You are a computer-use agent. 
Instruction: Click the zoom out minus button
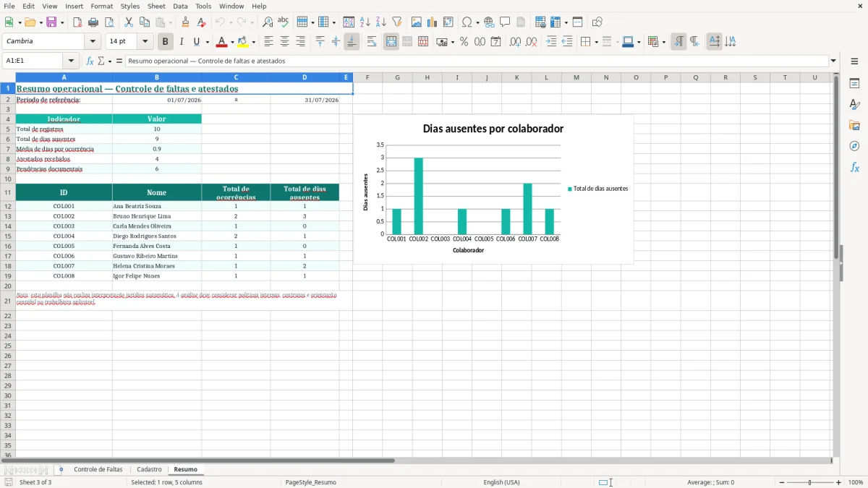click(x=781, y=482)
